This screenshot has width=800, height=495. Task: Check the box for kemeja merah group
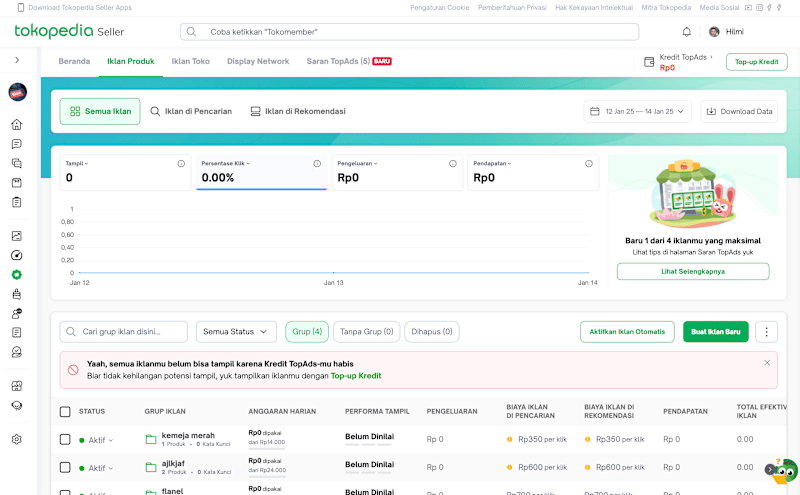point(65,439)
